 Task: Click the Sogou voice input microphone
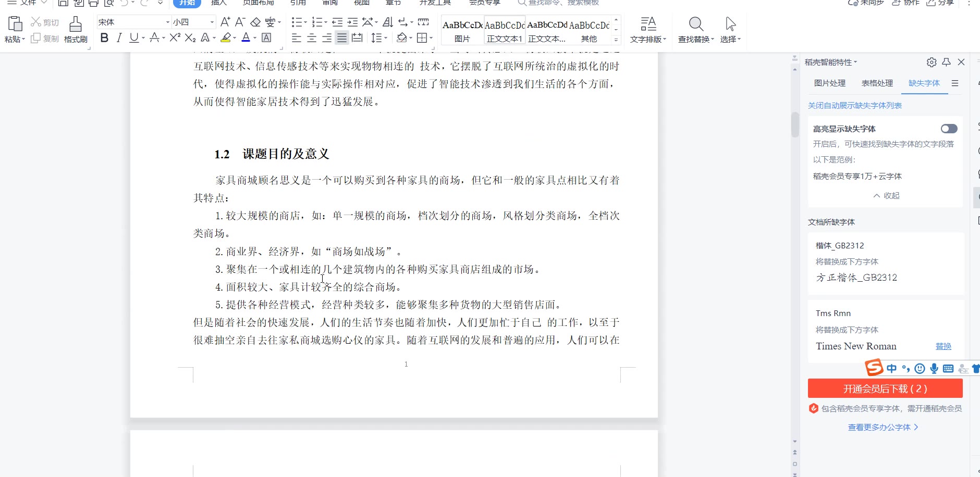point(934,369)
